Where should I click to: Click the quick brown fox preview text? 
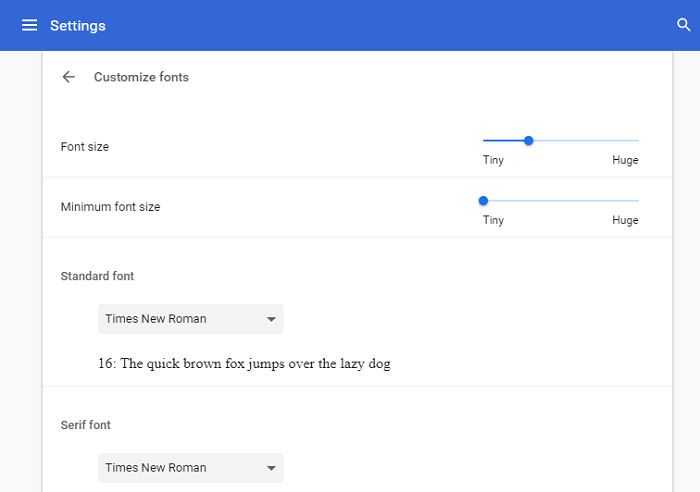coord(244,364)
